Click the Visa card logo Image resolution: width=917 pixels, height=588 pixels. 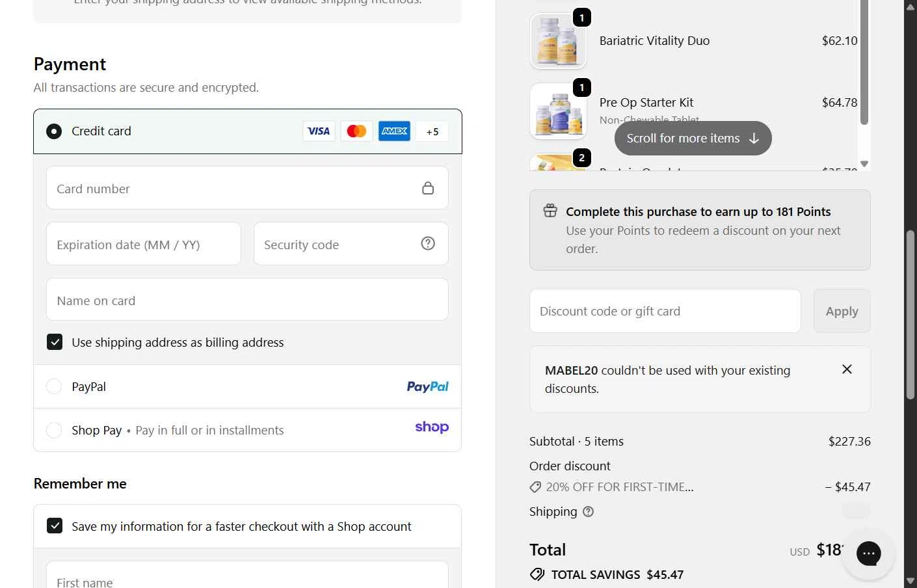click(x=319, y=131)
